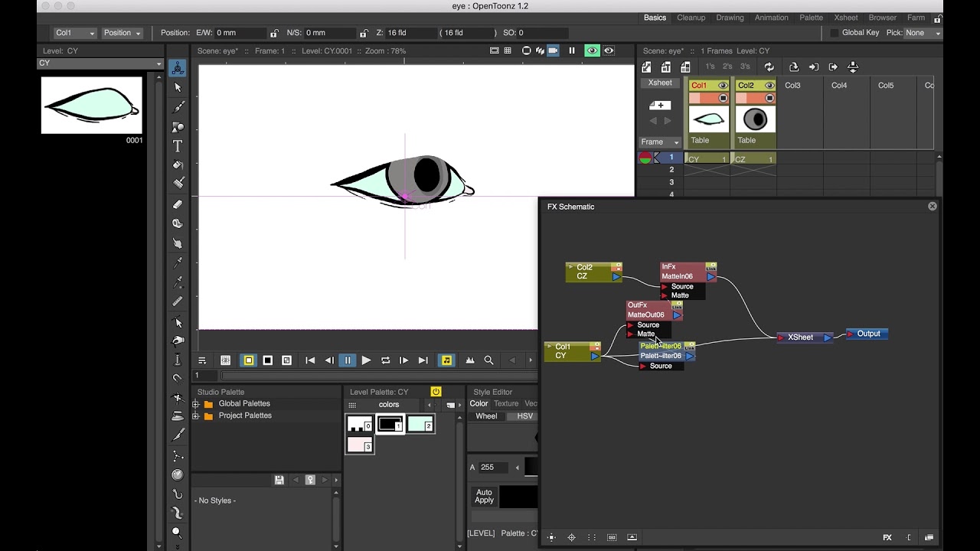This screenshot has width=980, height=551.
Task: Expand the Global Palettes tree
Action: point(196,404)
